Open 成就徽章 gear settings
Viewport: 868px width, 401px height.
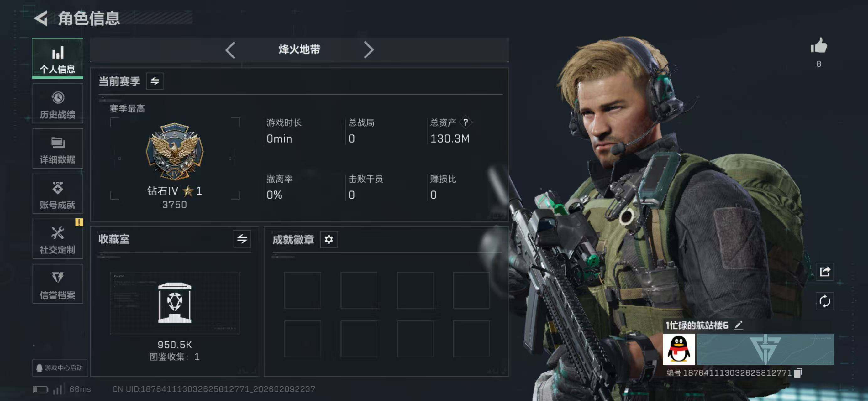click(x=329, y=239)
